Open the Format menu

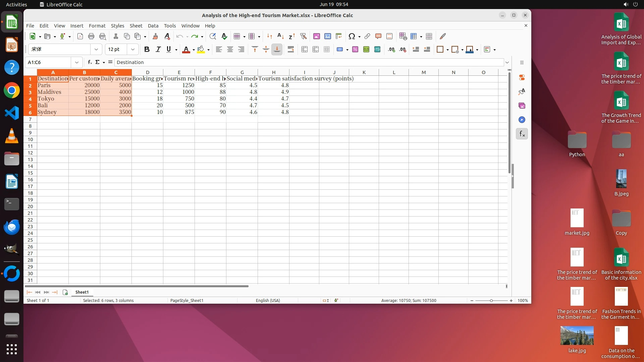97,26
